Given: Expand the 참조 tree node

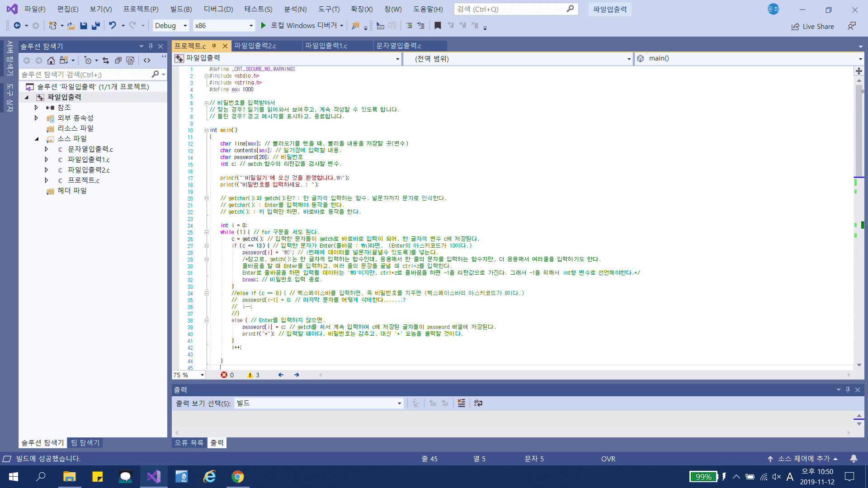Looking at the screenshot, I should pyautogui.click(x=36, y=108).
